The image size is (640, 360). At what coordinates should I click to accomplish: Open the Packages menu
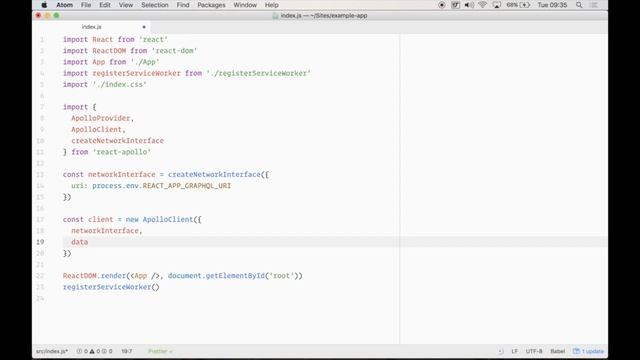click(x=211, y=5)
